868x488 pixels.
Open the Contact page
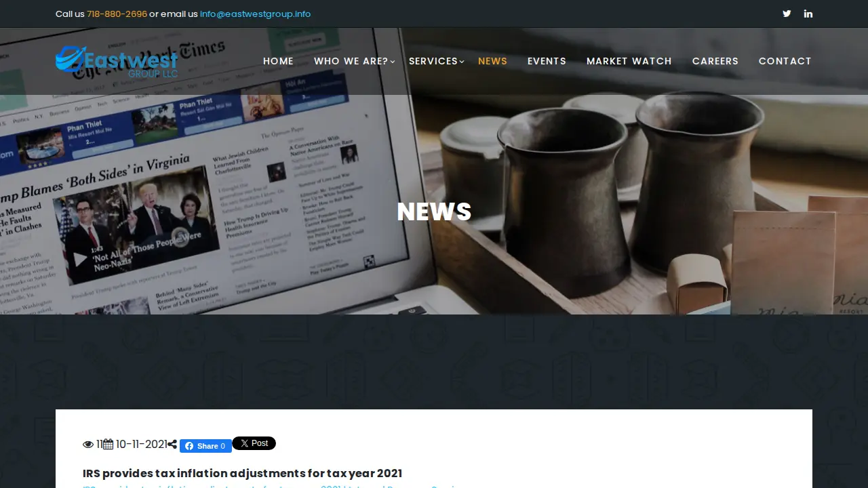(x=785, y=61)
